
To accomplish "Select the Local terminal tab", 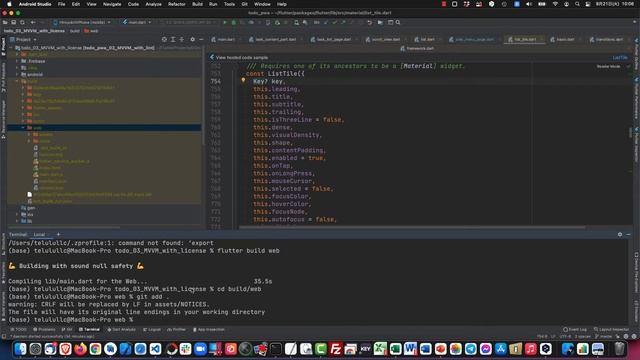I will 39,235.
